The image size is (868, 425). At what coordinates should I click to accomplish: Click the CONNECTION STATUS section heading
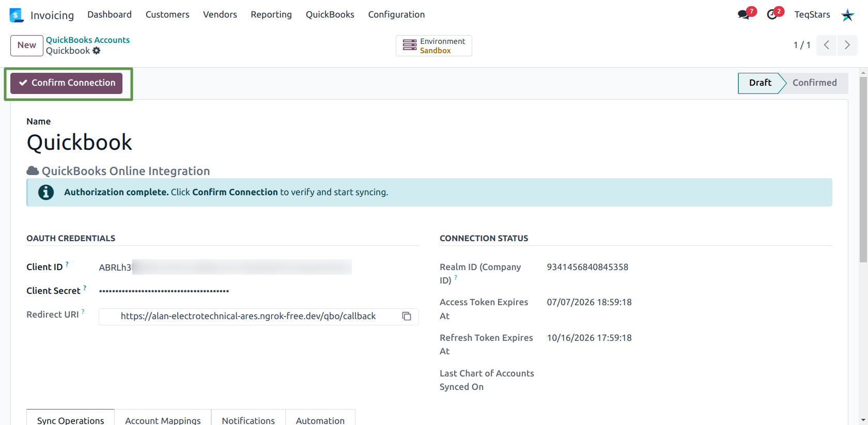(x=484, y=238)
